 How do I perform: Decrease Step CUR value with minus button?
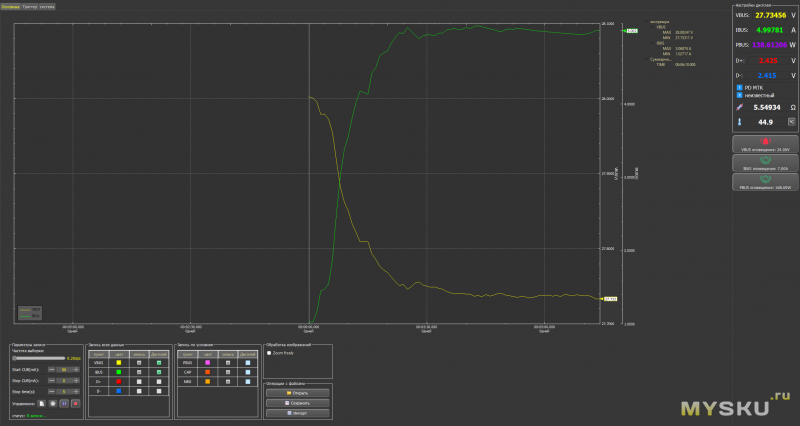pyautogui.click(x=51, y=381)
